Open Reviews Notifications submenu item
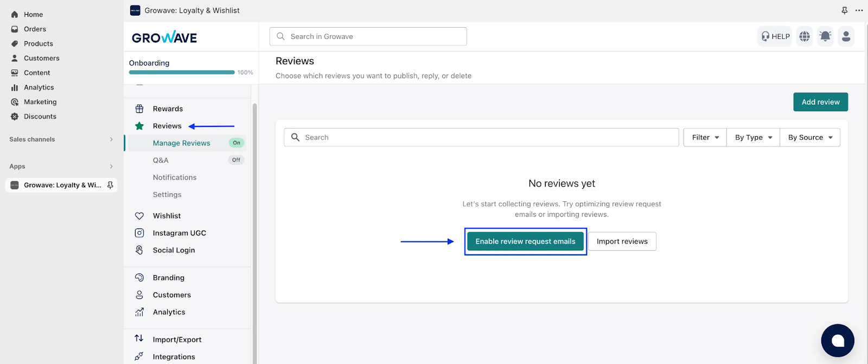 click(x=175, y=177)
